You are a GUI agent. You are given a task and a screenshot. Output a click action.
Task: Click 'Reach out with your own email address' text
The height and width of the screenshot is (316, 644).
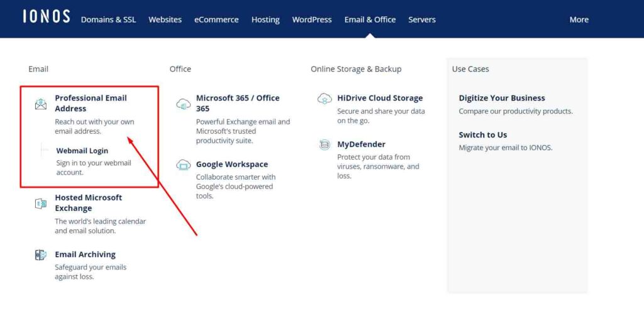pos(94,127)
